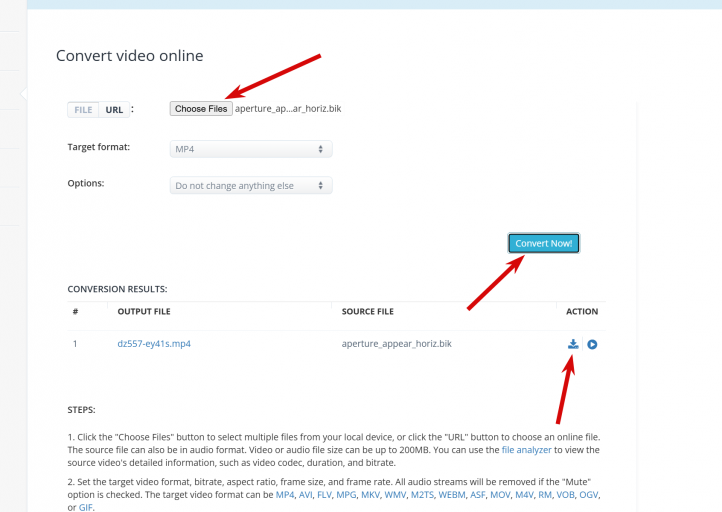Click the M4V format link
Screen dimensions: 722x512
coord(524,495)
